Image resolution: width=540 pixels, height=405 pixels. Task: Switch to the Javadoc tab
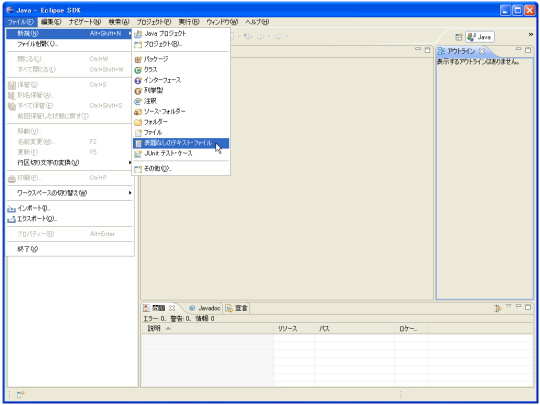[205, 308]
